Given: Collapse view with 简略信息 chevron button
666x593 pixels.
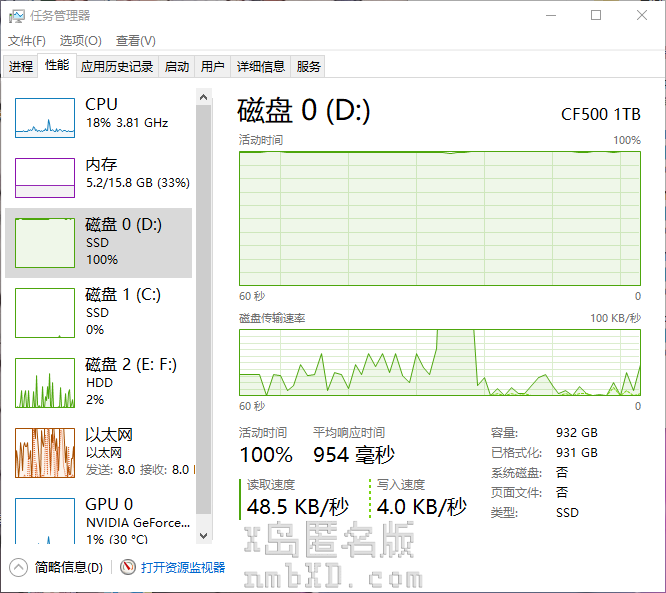Looking at the screenshot, I should 19,567.
